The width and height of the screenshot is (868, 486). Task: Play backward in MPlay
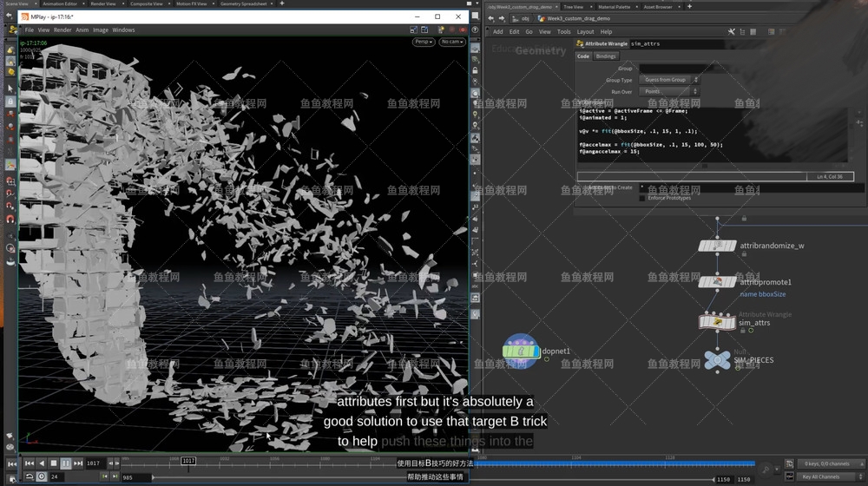pyautogui.click(x=42, y=463)
